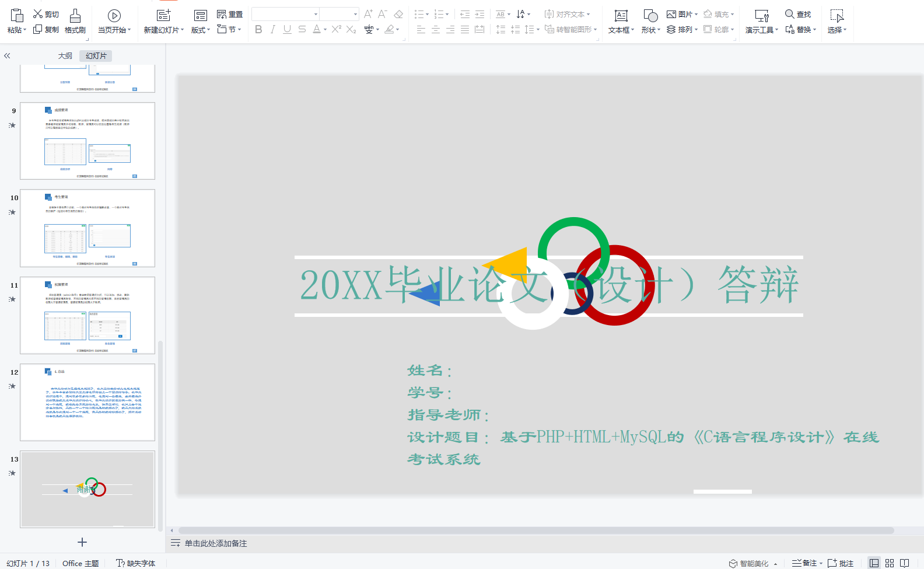Screen dimensions: 924x569
Task: Open the font color A picker
Action: click(316, 29)
